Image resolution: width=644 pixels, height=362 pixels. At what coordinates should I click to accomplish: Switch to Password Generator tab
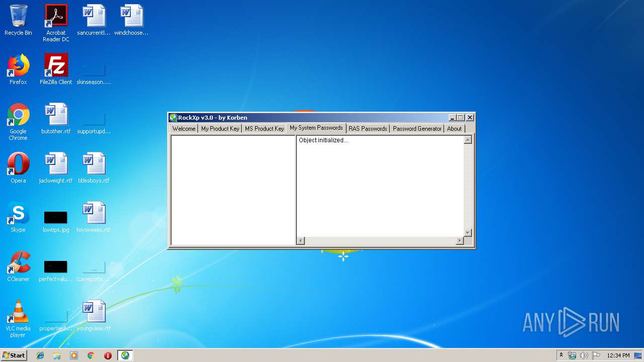[417, 129]
